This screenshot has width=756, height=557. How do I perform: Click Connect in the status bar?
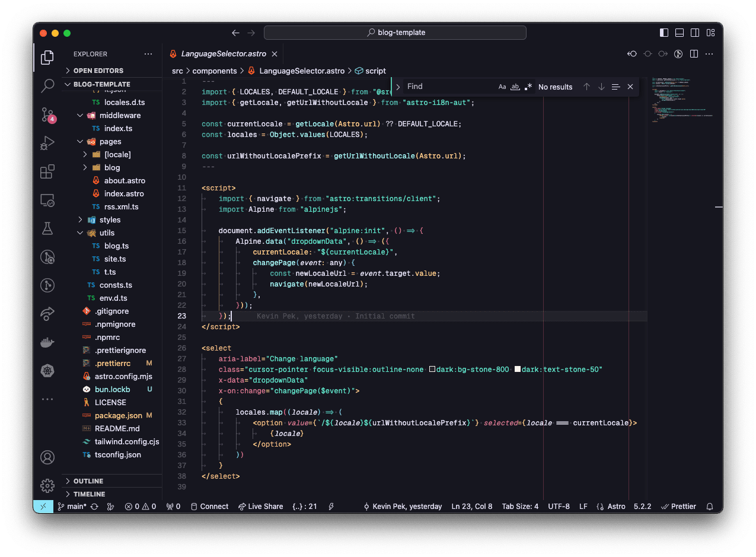point(210,506)
